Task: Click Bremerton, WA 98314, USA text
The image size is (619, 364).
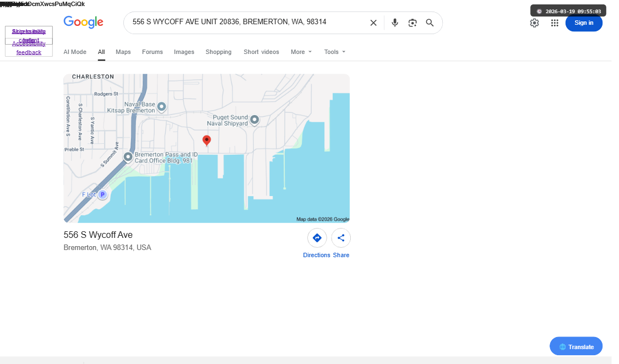Action: pyautogui.click(x=107, y=248)
